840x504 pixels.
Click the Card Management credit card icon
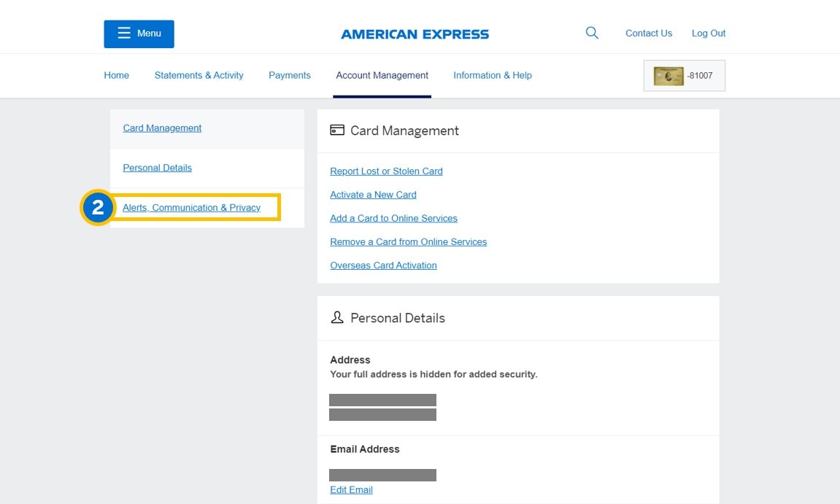pyautogui.click(x=337, y=131)
